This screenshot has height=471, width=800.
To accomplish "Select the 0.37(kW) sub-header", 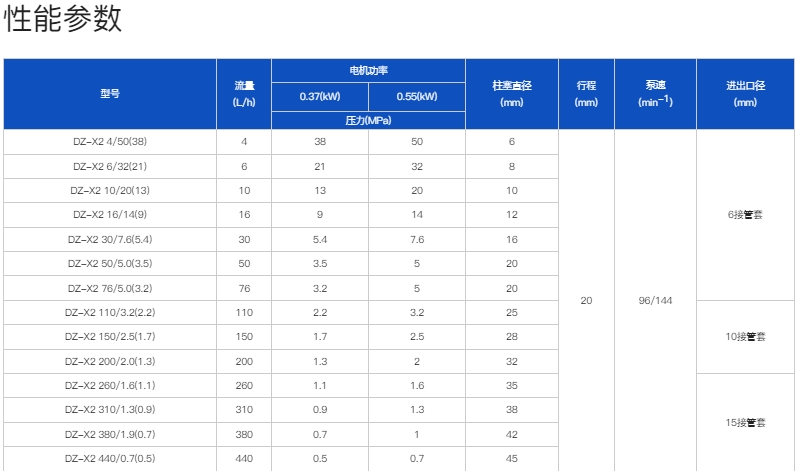I will (x=320, y=96).
